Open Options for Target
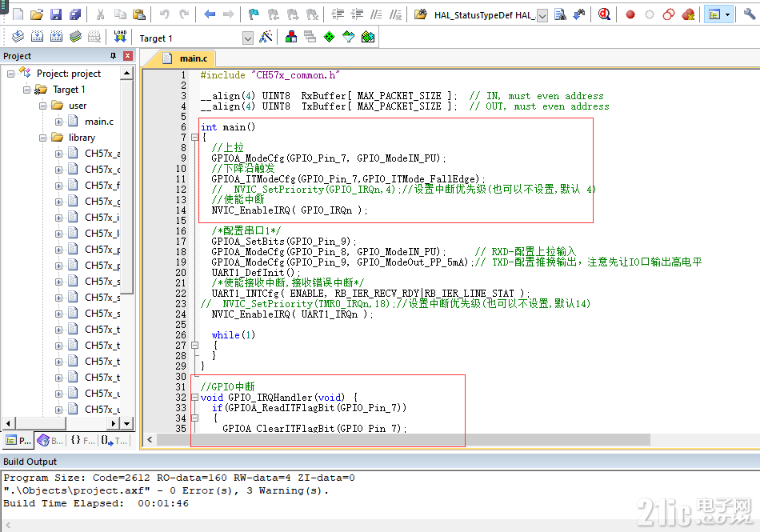Viewport: 760px width, 532px height. tap(266, 37)
